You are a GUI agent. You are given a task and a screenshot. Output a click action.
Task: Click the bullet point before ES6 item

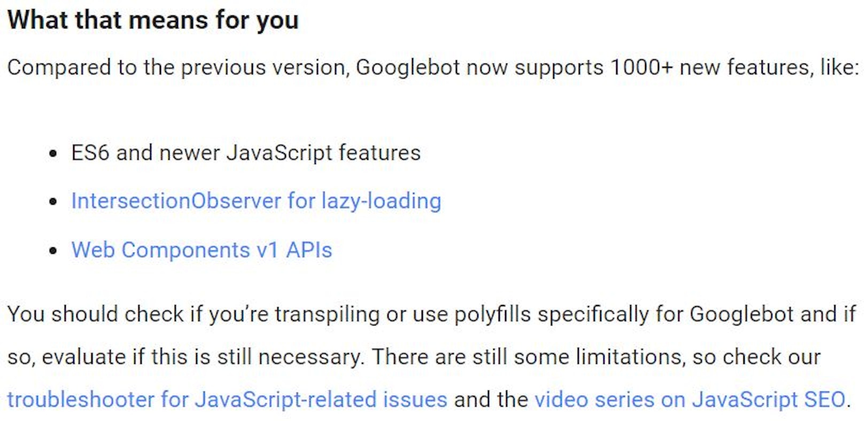point(52,154)
